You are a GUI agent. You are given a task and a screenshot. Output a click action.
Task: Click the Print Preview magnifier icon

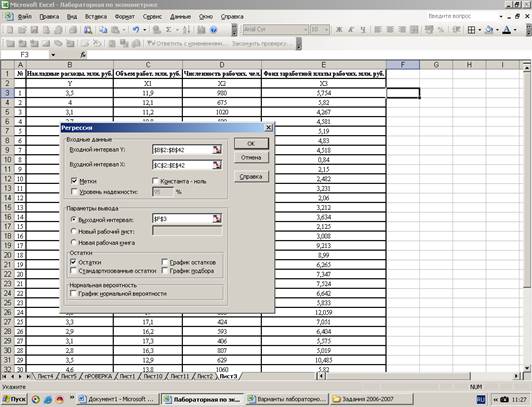point(88,30)
